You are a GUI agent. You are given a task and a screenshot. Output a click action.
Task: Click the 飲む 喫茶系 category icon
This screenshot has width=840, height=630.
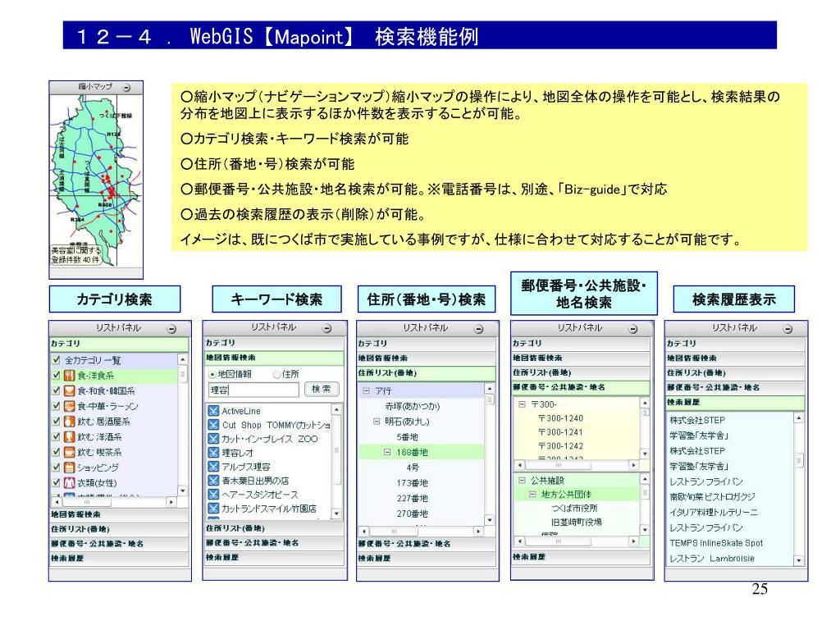coord(69,452)
